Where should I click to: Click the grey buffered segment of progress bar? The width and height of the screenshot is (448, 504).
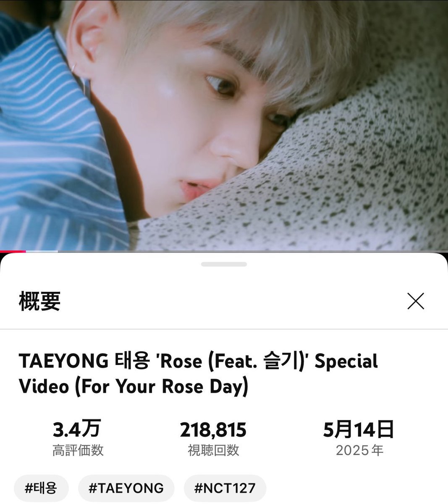tap(42, 251)
